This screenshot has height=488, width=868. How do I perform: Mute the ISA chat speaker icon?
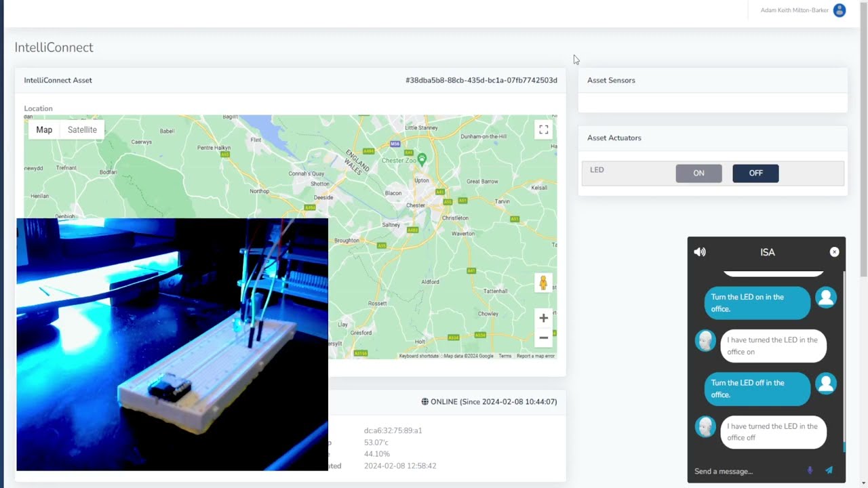pyautogui.click(x=700, y=252)
